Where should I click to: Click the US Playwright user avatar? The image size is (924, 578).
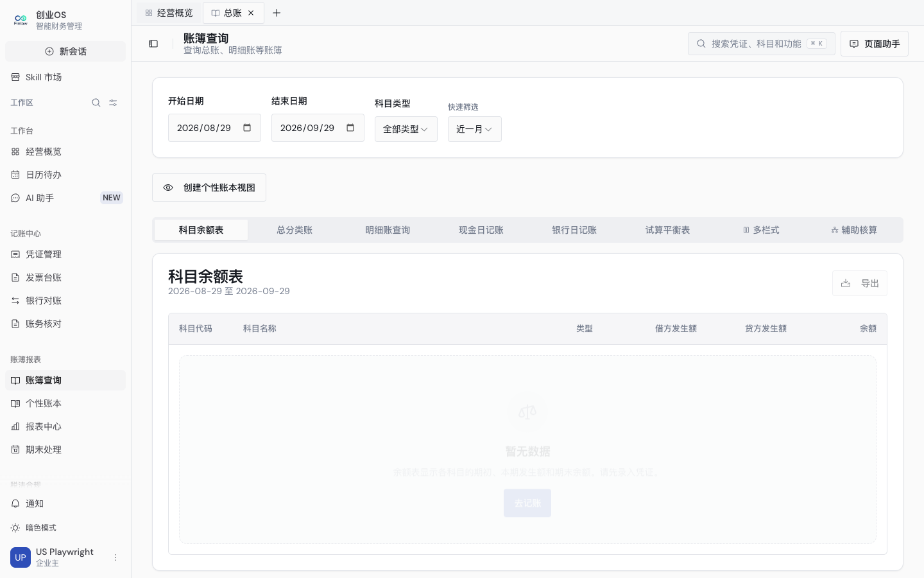[21, 557]
